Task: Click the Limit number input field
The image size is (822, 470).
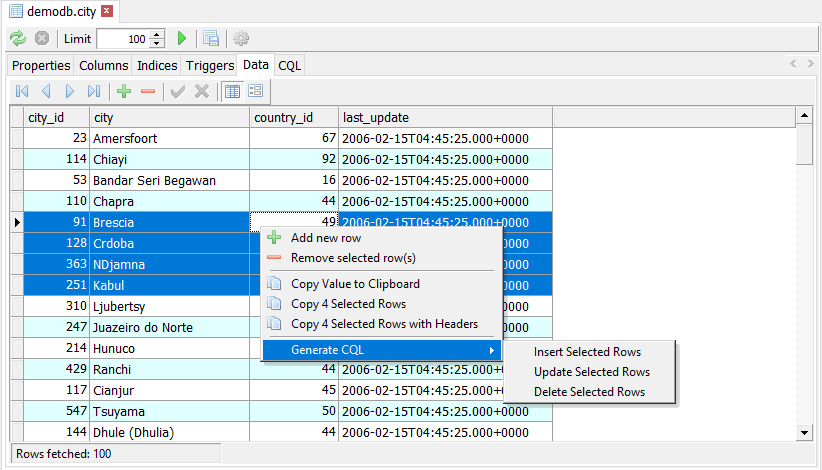Action: [x=122, y=39]
